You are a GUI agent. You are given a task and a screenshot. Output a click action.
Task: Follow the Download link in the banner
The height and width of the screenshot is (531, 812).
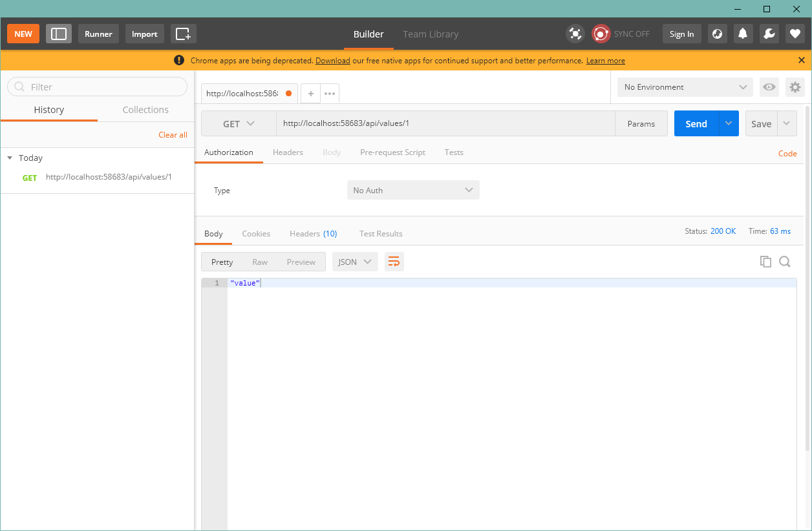[x=332, y=60]
